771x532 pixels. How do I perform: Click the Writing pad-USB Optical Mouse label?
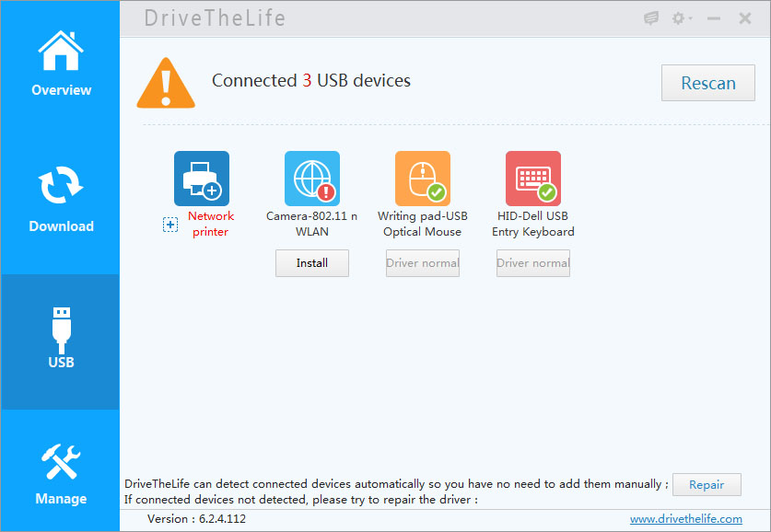pyautogui.click(x=423, y=224)
